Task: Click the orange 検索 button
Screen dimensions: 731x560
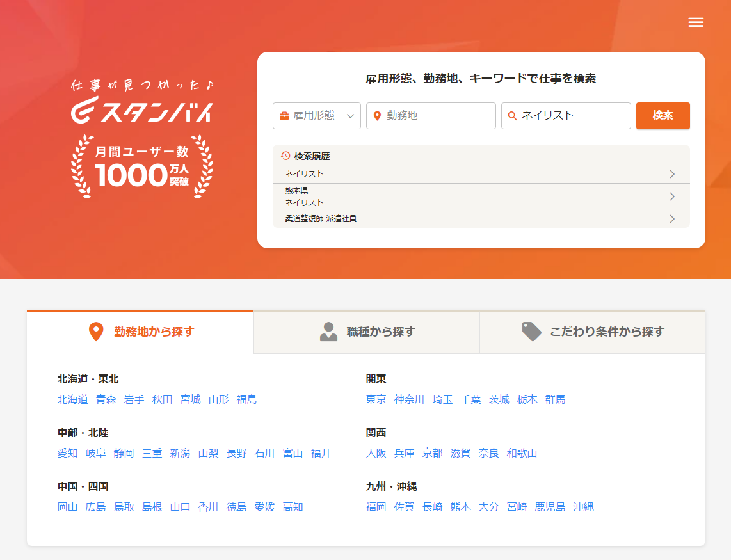Action: coord(663,116)
